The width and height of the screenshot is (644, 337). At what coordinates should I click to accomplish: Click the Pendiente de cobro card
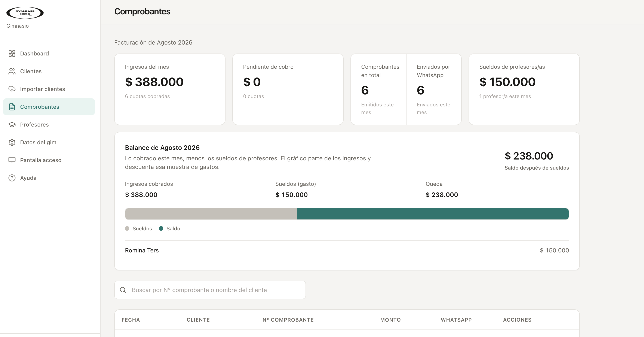[288, 89]
